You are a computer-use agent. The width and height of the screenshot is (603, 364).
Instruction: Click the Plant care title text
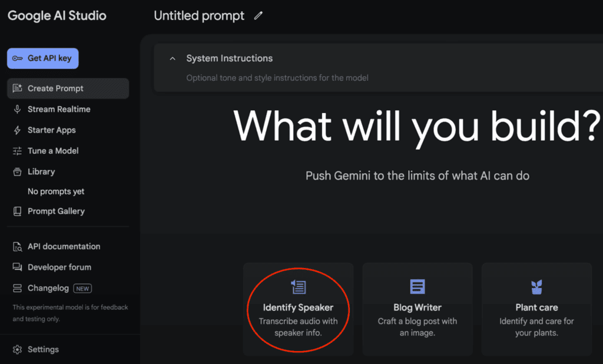pyautogui.click(x=536, y=308)
